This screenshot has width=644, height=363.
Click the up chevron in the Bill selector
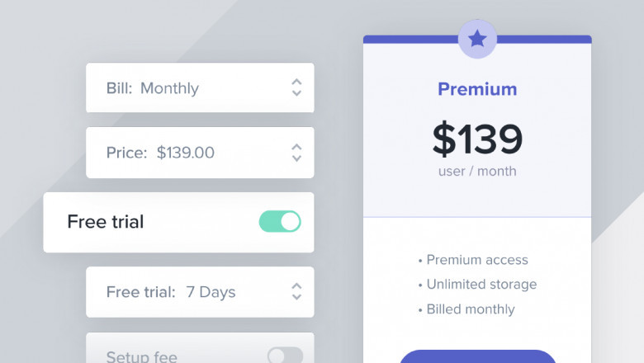point(296,82)
